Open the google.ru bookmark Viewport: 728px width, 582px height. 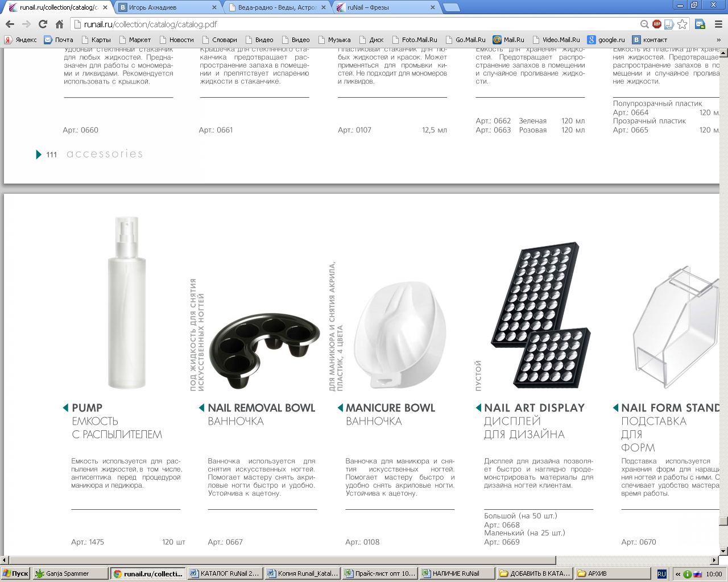[x=606, y=40]
